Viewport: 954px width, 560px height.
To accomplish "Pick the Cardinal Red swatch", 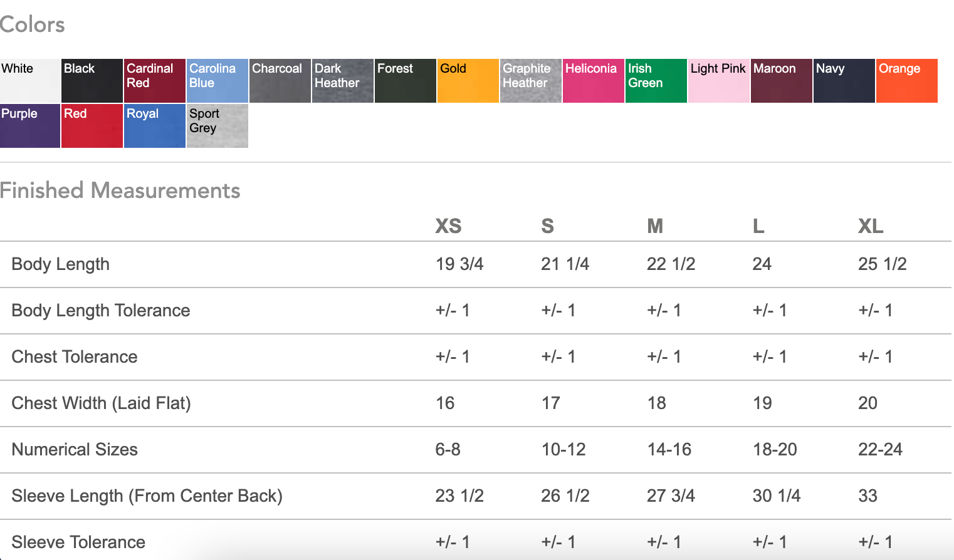I will click(155, 81).
